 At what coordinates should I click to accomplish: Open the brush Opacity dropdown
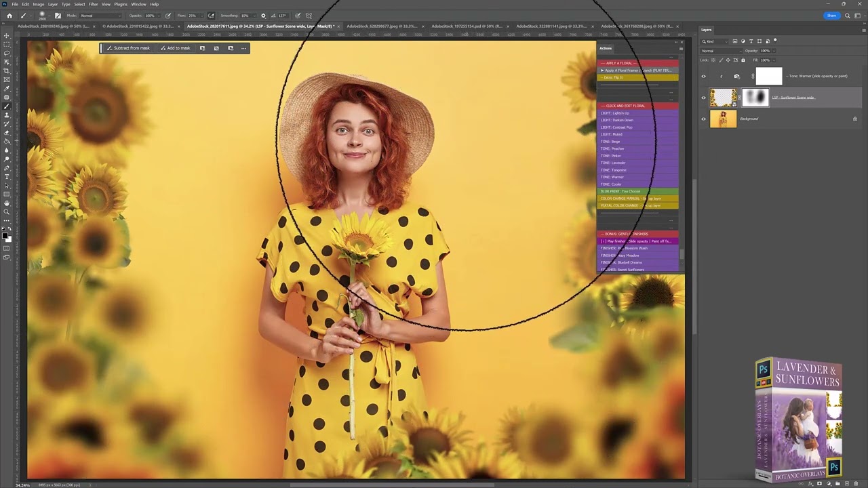coord(159,16)
